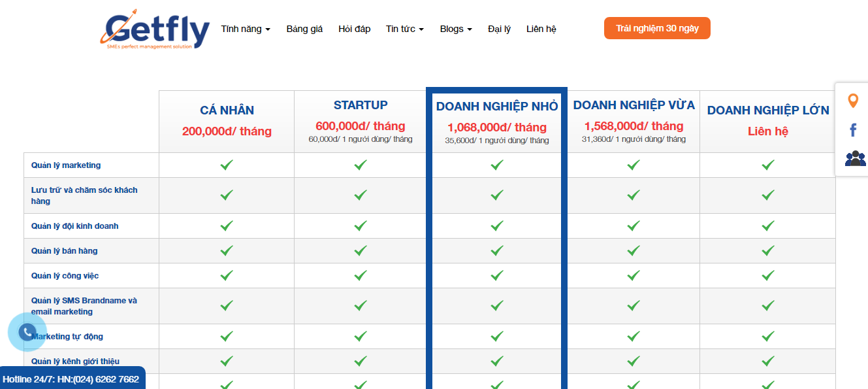Viewport: 868px width, 389px height.
Task: Click Liên hệ price under Doanh nghiệp lớn
Action: click(x=768, y=131)
